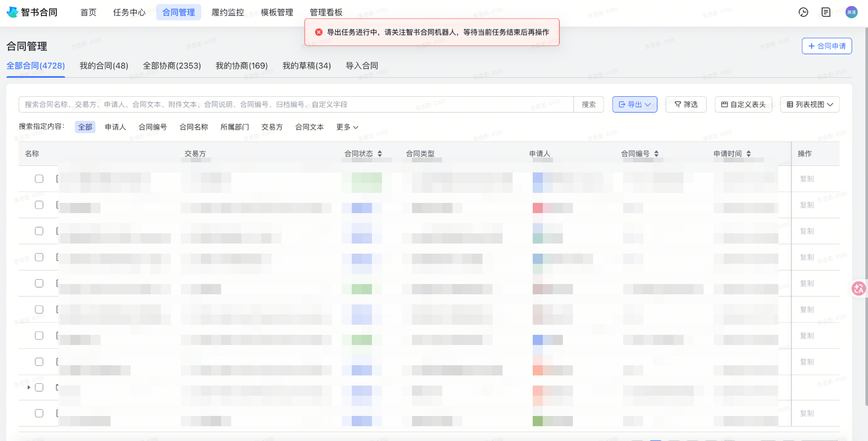Click the 合同类型 column header
Viewport: 868px width, 441px height.
(420, 153)
